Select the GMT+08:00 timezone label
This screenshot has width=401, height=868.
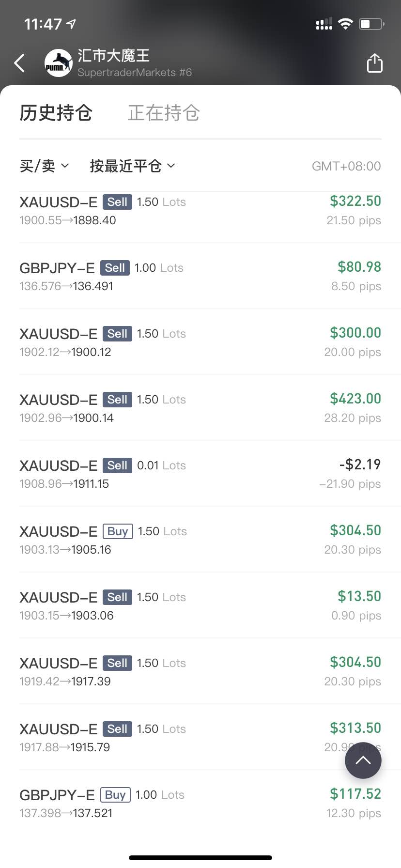tap(346, 166)
